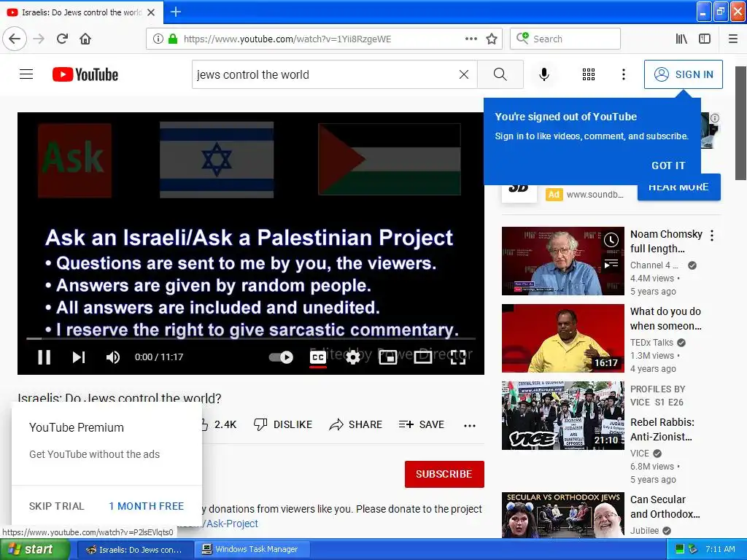This screenshot has height=560, width=747.
Task: Click the HEAR MORE ad button
Action: tap(678, 189)
